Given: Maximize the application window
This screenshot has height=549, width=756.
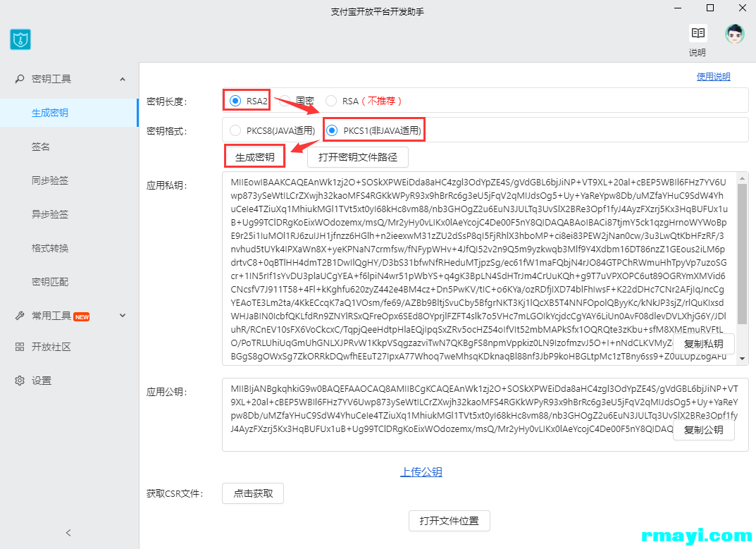Looking at the screenshot, I should point(710,8).
